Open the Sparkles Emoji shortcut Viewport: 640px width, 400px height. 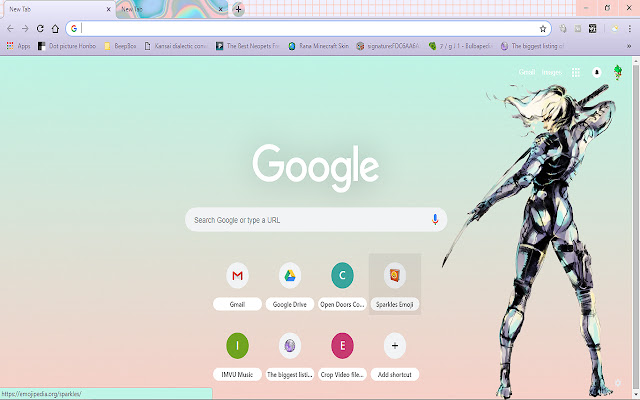click(395, 284)
